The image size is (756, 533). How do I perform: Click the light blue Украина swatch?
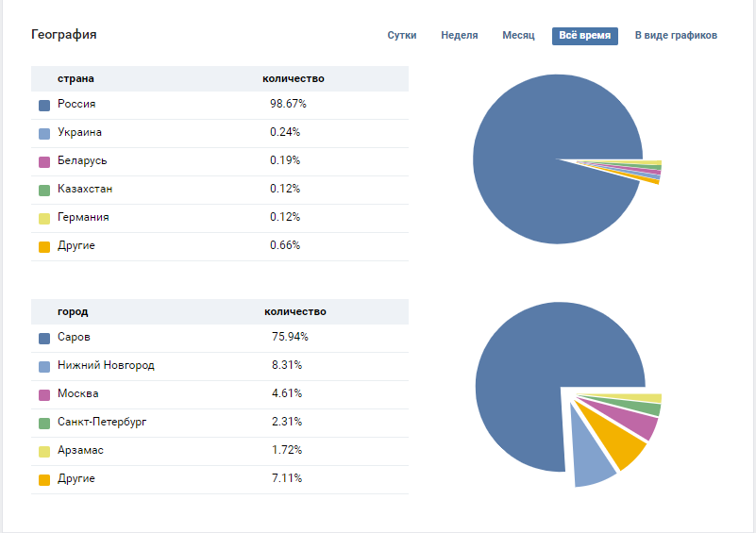click(44, 134)
